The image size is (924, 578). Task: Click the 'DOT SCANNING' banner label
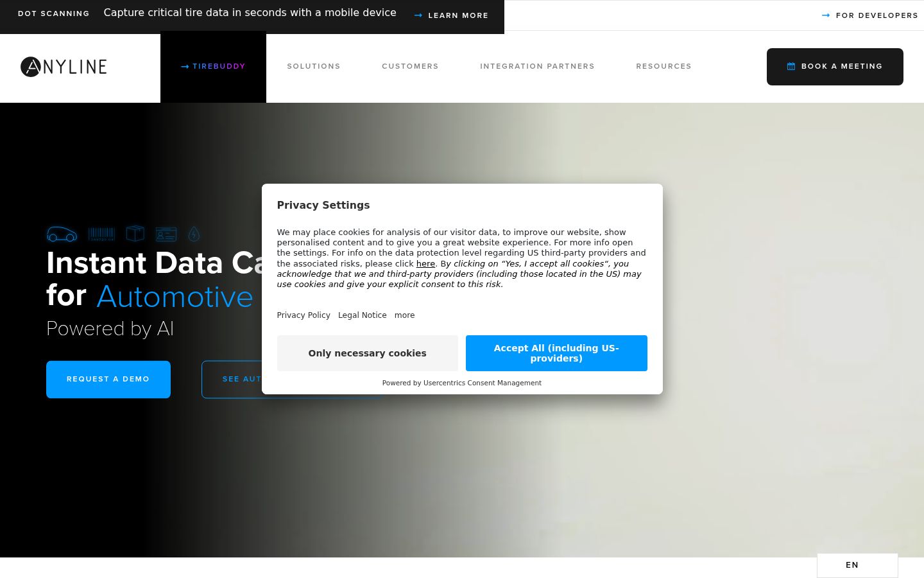click(54, 13)
